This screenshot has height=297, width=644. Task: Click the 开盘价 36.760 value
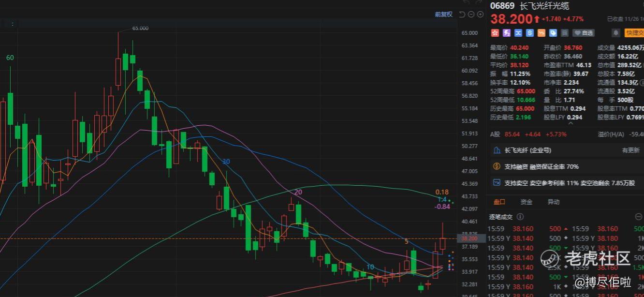[x=573, y=48]
